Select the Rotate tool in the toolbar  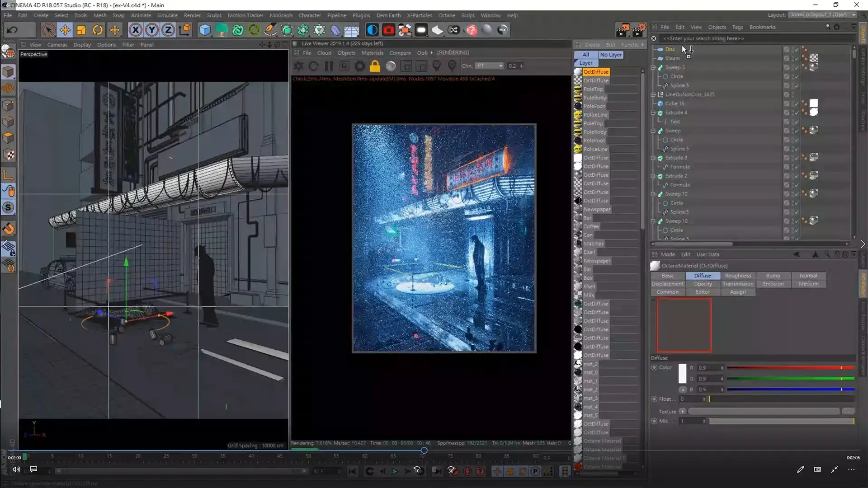coord(97,30)
